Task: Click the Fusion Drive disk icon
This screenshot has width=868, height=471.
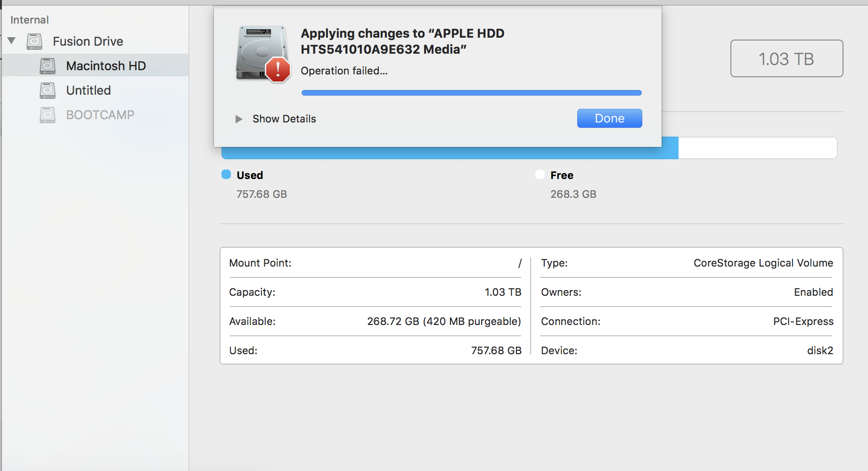Action: [34, 41]
